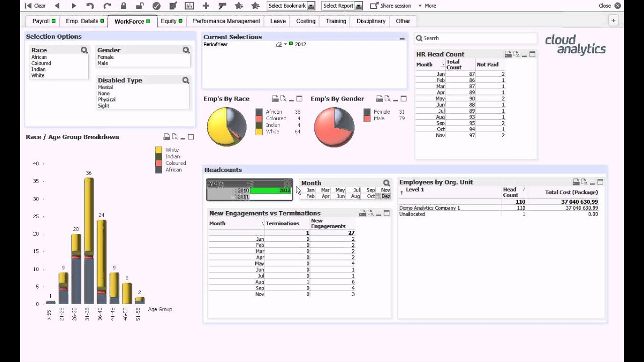The image size is (644, 362).
Task: Expand the Level 1 column arrow
Action: (x=401, y=192)
